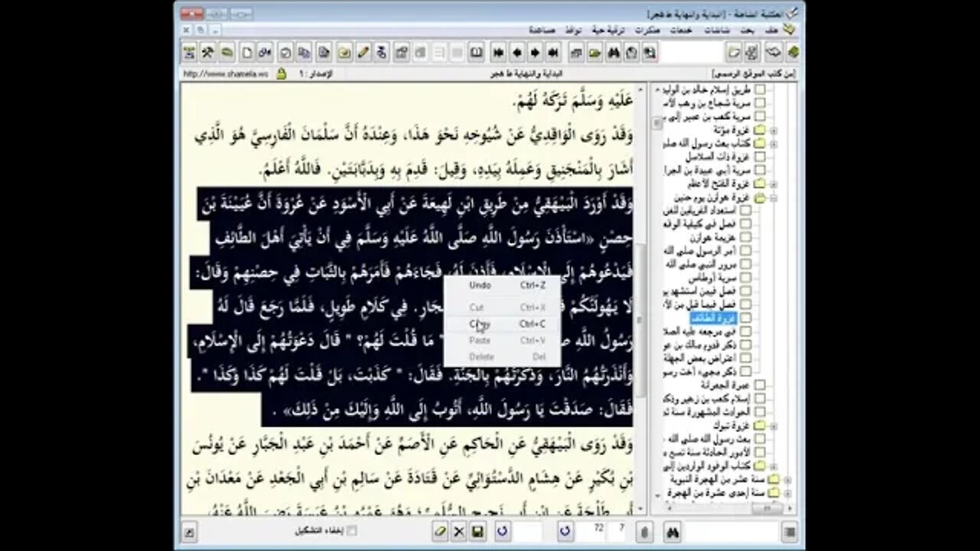
Task: Click the save floppy disk icon in bottom bar
Action: (x=478, y=531)
